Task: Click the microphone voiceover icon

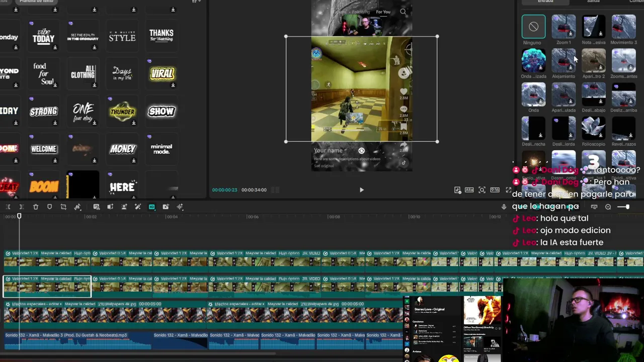Action: tap(504, 207)
